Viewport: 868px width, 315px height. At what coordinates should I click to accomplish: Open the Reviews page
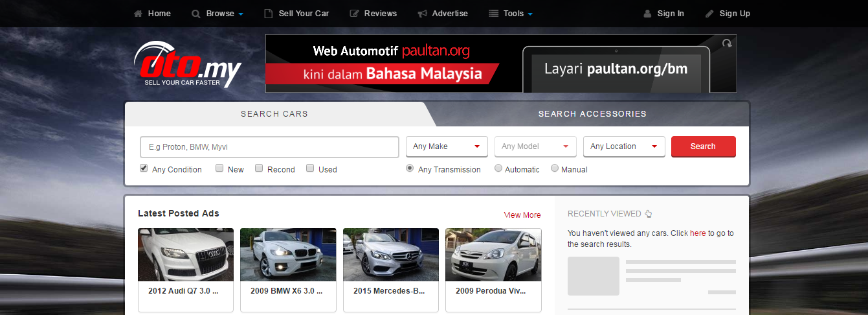381,14
